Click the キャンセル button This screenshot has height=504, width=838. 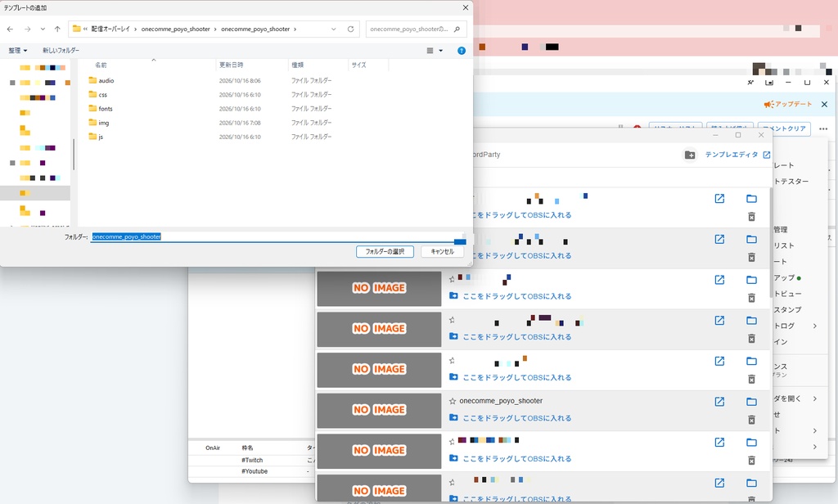coord(442,251)
